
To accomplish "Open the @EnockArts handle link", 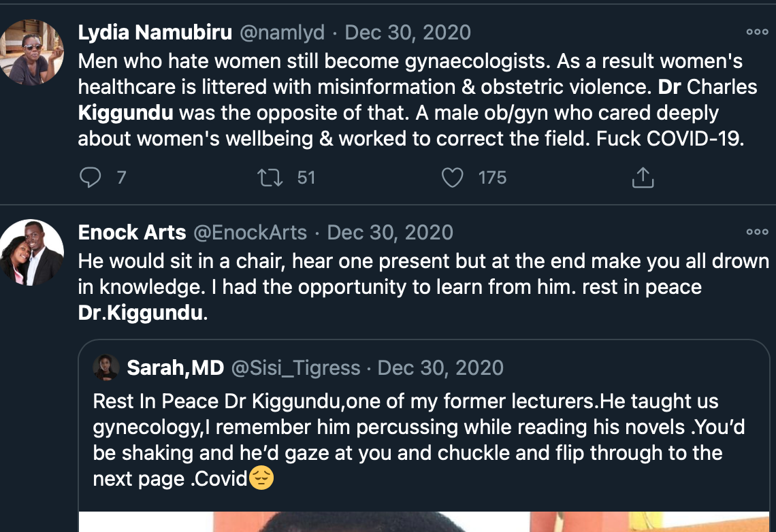I will (250, 232).
